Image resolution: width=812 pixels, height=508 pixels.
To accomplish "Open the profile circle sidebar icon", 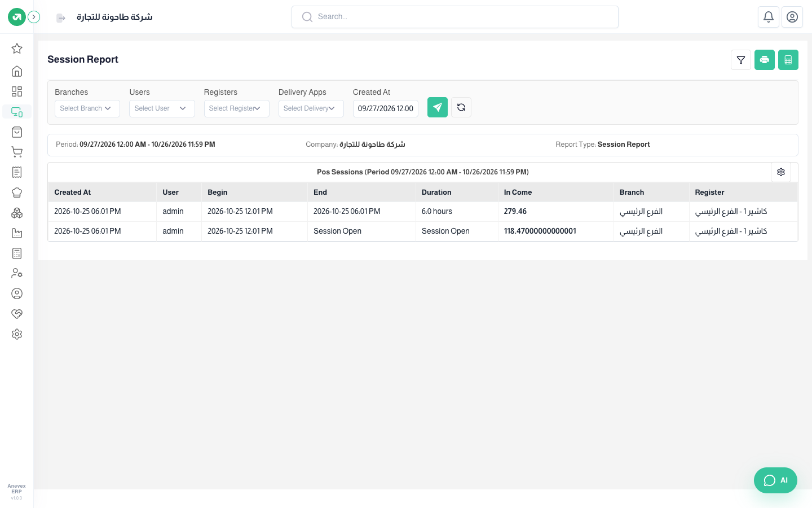I will click(17, 294).
